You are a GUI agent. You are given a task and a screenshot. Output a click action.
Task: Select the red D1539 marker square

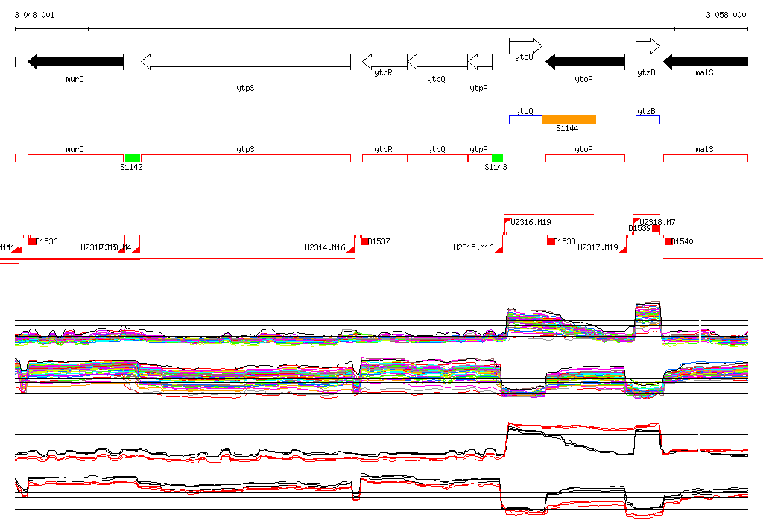(x=656, y=228)
